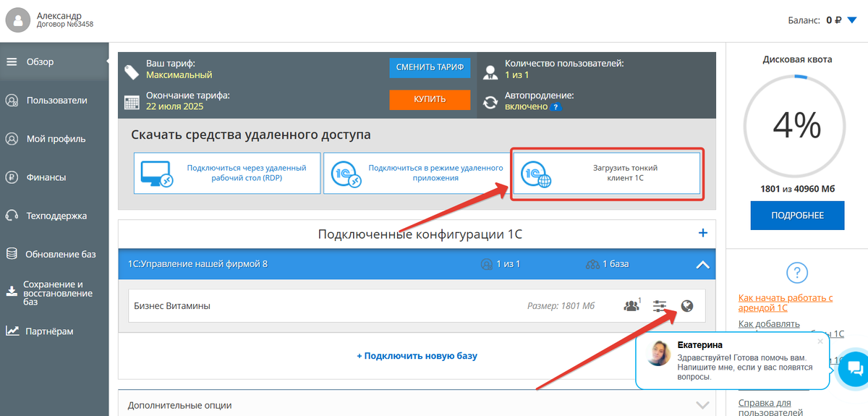Viewport: 868px width, 416px height.
Task: Open link Как начать работать с арендой 1С
Action: point(786,302)
